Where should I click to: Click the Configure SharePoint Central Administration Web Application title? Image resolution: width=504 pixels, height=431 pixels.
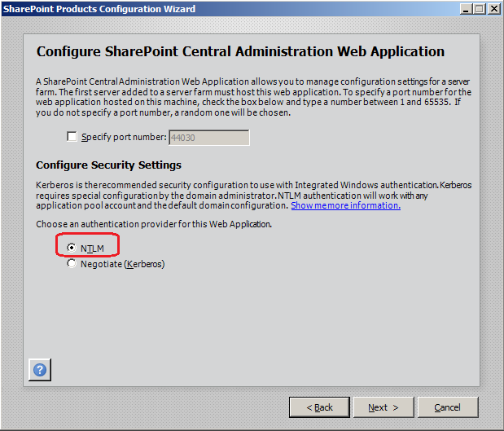click(x=240, y=52)
